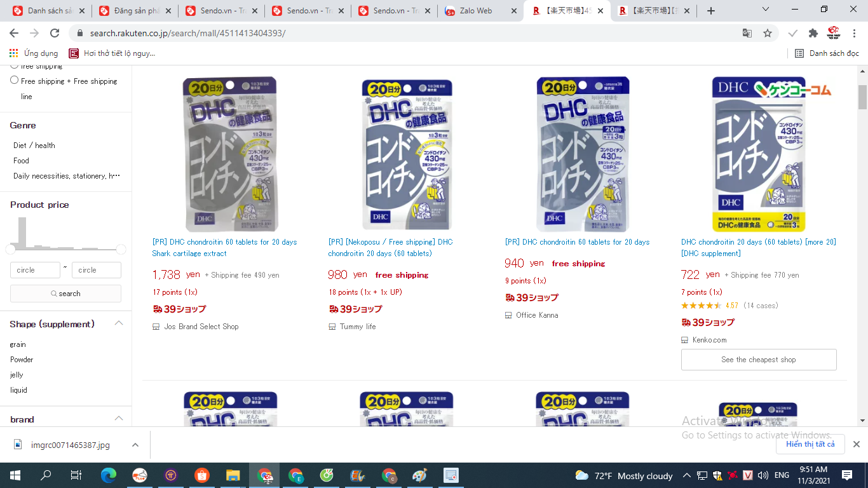Screen dimensions: 868x488
Task: Switch to the Zalo Web tab
Action: [x=476, y=11]
